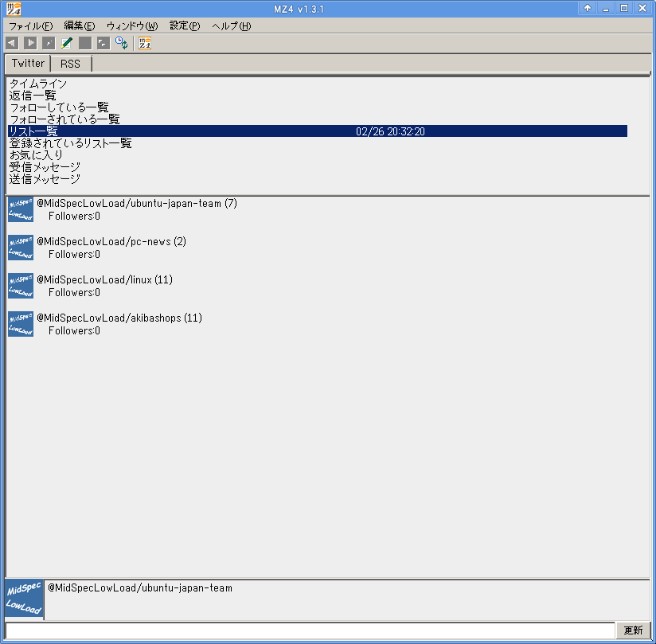Click the forward arrow toolbar icon
This screenshot has width=656, height=644.
(30, 43)
